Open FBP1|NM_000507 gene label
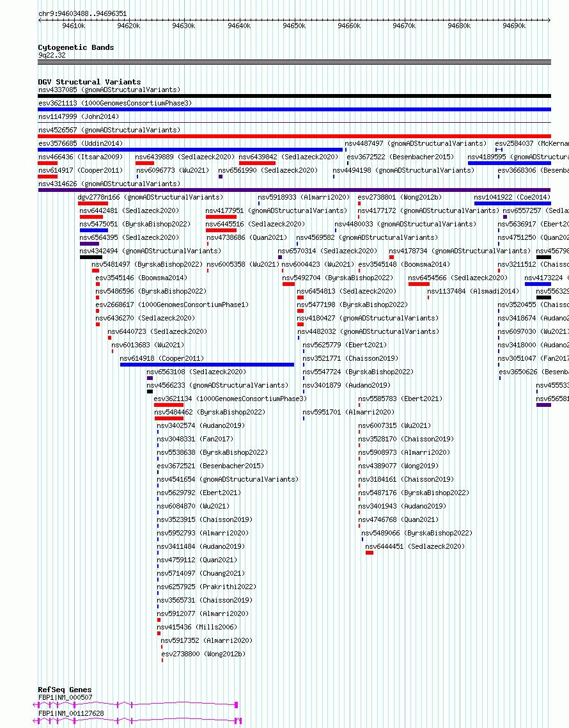The height and width of the screenshot is (728, 569). pos(65,697)
